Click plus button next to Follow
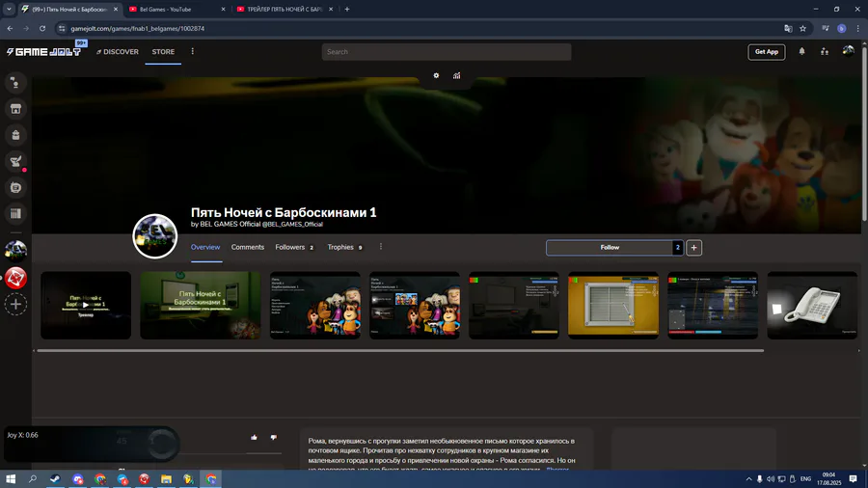 click(693, 247)
